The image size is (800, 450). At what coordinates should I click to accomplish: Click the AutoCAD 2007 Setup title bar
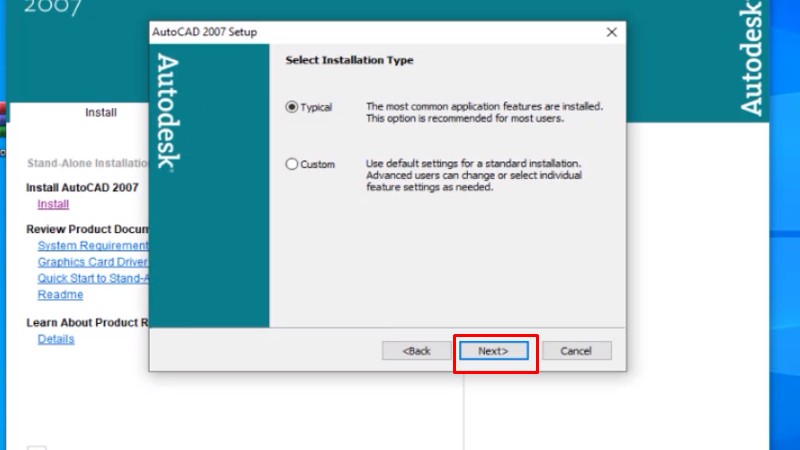pos(350,32)
